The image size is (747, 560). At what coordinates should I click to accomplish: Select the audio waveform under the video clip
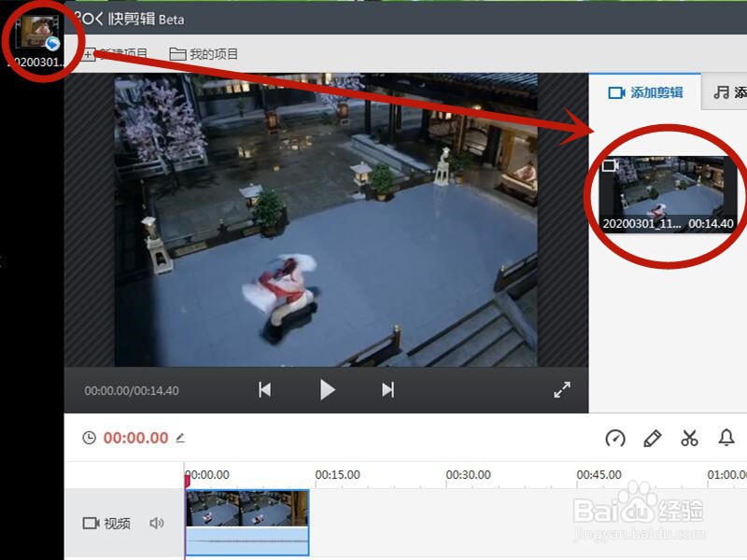tap(247, 541)
